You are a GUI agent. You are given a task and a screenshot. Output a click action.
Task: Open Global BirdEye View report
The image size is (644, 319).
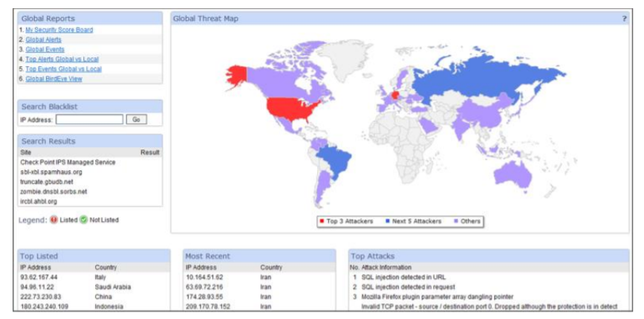[x=56, y=78]
